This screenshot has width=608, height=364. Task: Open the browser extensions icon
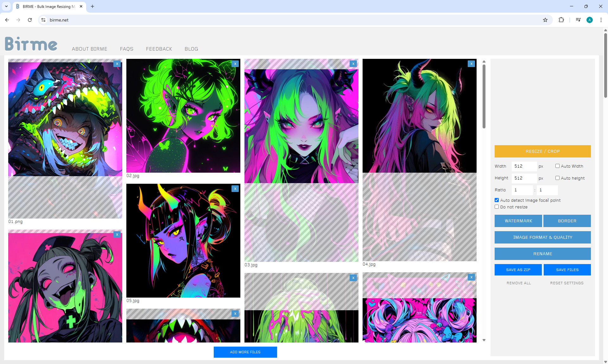pos(561,20)
